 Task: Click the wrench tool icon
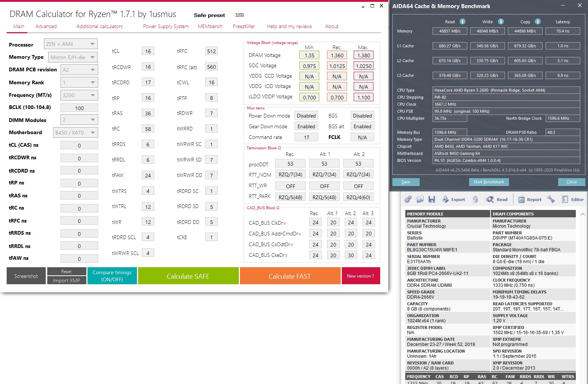point(551,200)
